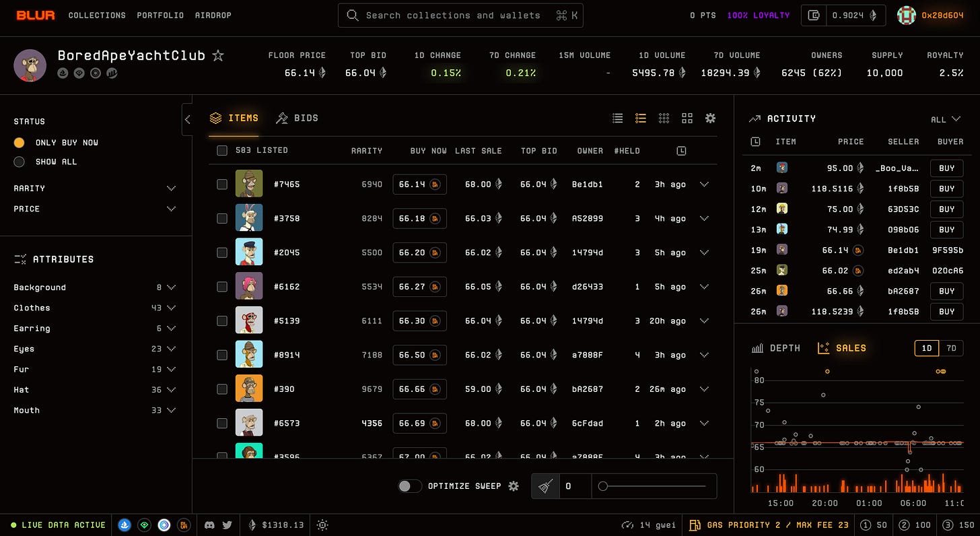Open items table settings gear

point(710,119)
